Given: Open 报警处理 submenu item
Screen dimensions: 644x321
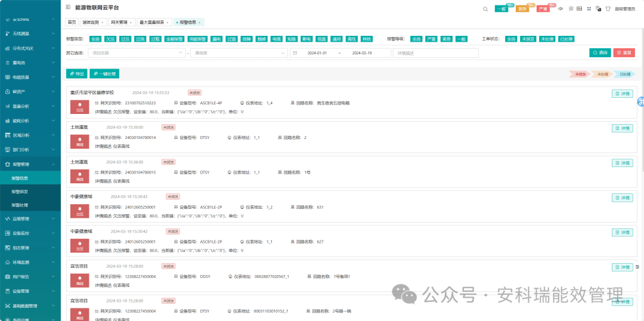Looking at the screenshot, I should 30,205.
